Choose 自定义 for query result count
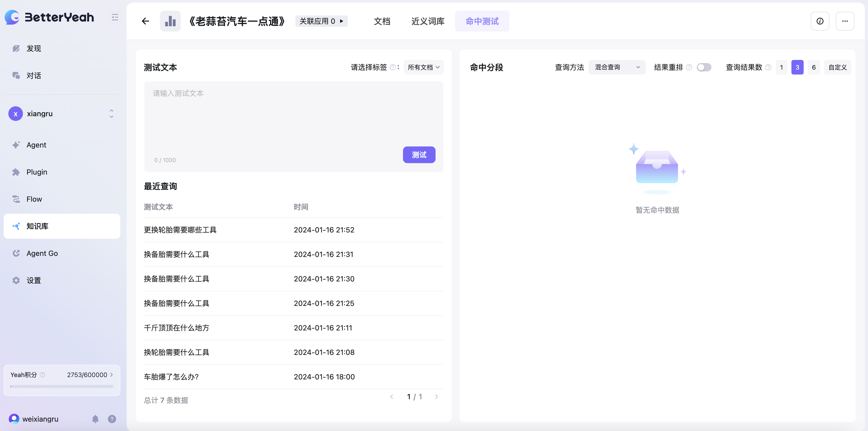868x431 pixels. pyautogui.click(x=838, y=67)
